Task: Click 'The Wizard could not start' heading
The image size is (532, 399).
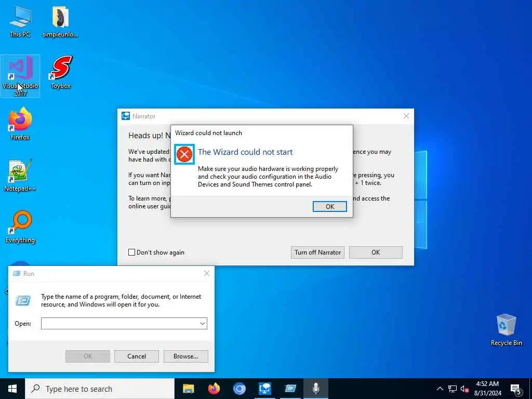Action: (x=245, y=152)
